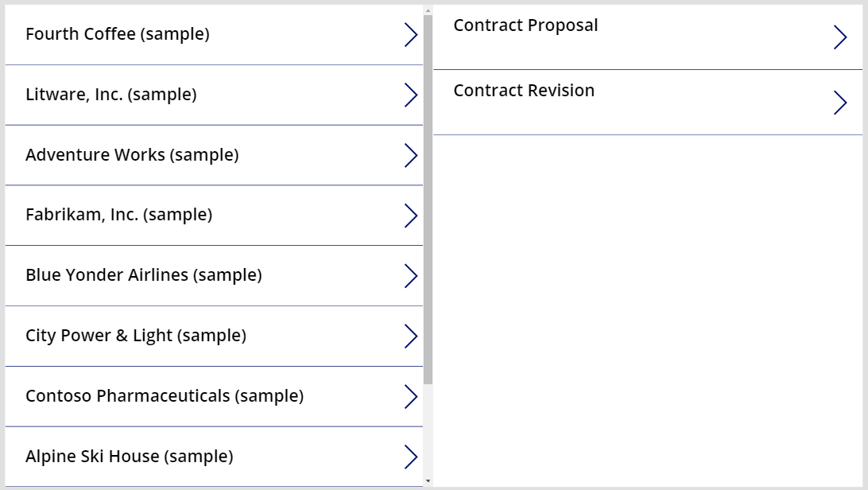Open Blue Yonder Airlines arrow icon
The image size is (868, 490).
(x=411, y=276)
